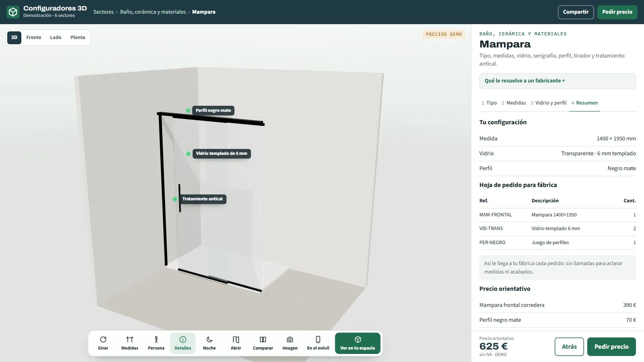The width and height of the screenshot is (644, 362).
Task: Click the Mampara frontal corredera price row
Action: 557,305
